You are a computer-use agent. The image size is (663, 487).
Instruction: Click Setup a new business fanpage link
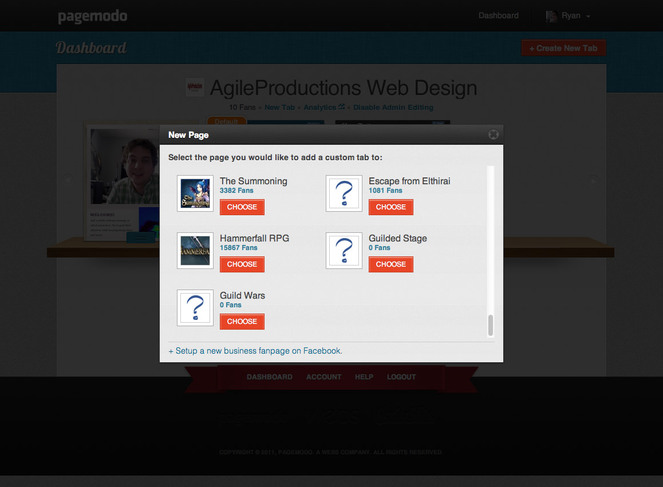[x=255, y=351]
